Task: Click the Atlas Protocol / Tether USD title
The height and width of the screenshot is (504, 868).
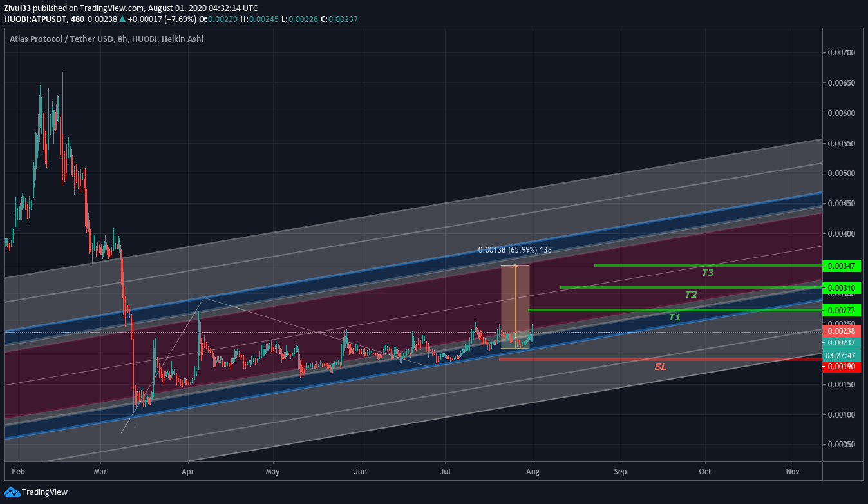Action: (61, 39)
